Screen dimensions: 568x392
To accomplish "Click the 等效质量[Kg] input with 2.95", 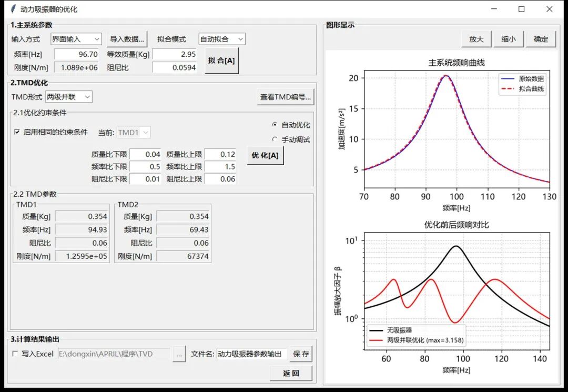I will click(175, 54).
